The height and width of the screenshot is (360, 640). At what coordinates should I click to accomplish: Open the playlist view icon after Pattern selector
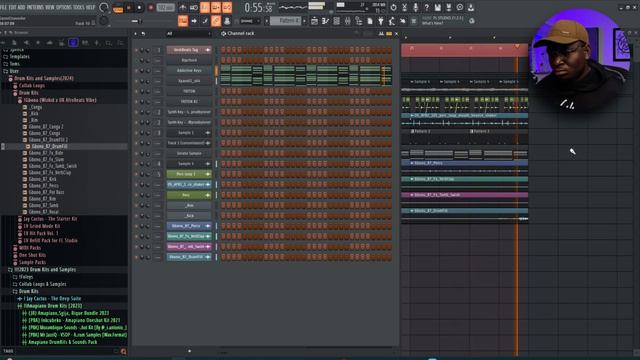coord(314,21)
